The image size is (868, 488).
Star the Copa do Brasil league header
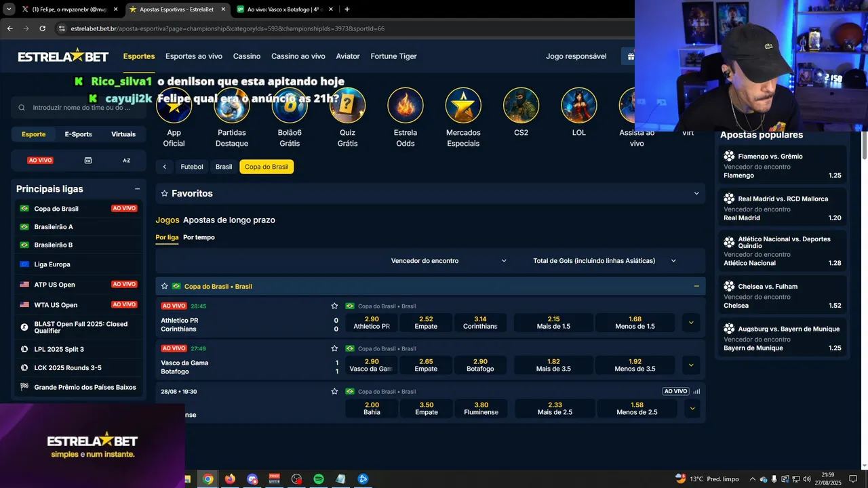point(164,286)
